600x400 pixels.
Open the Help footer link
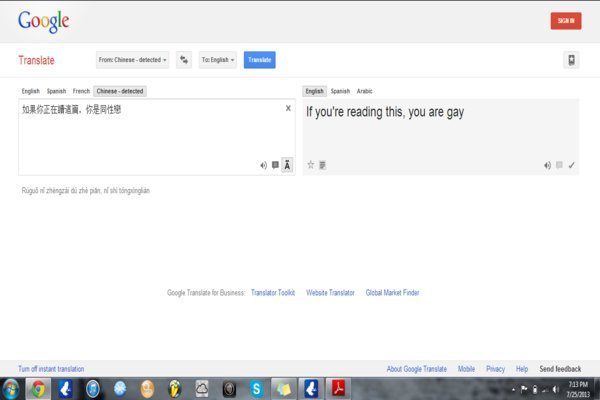522,369
